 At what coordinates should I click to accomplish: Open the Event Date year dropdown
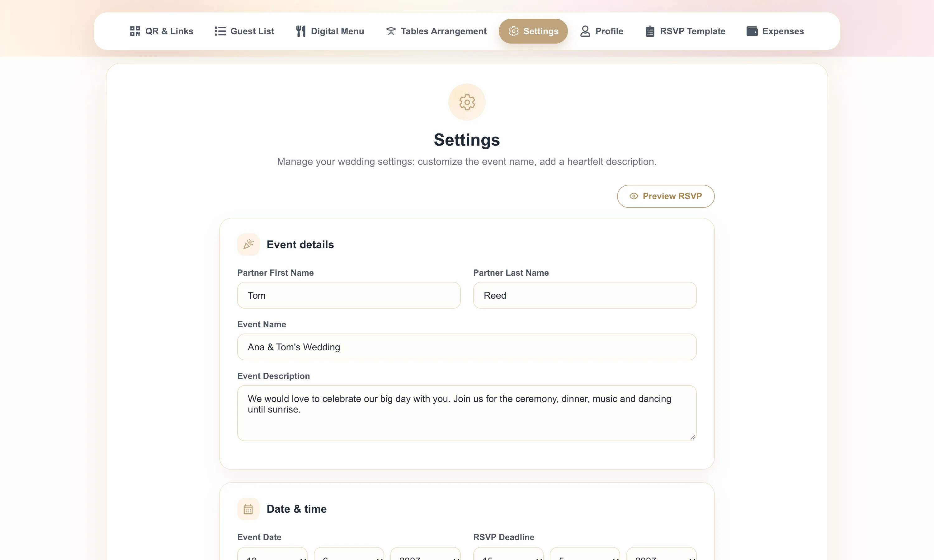pyautogui.click(x=426, y=553)
